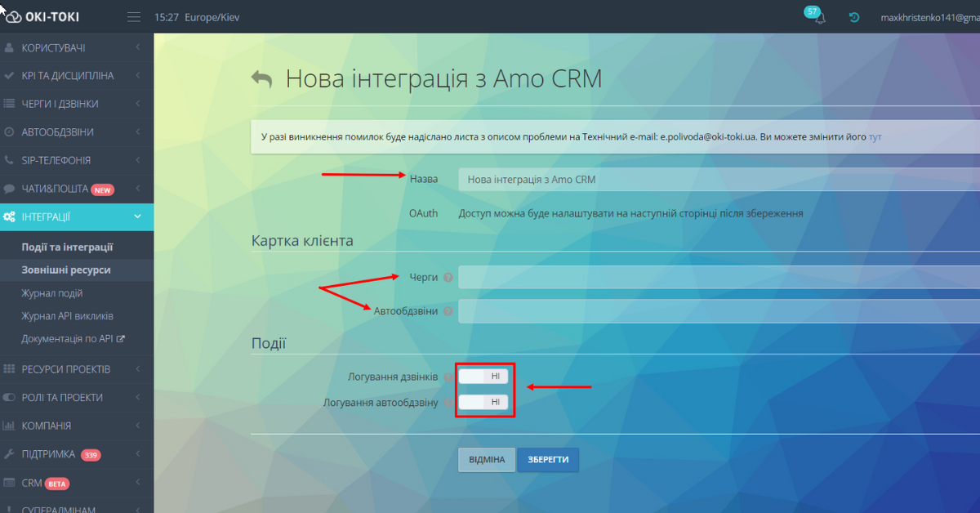The height and width of the screenshot is (513, 980).
Task: Toggle Логування автообдзвіну switch
Action: click(x=483, y=402)
